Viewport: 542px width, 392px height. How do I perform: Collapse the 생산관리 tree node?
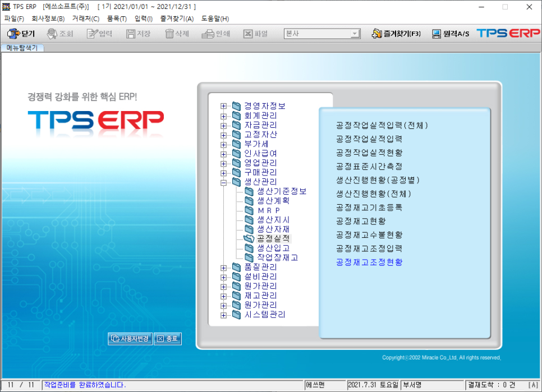pyautogui.click(x=224, y=182)
